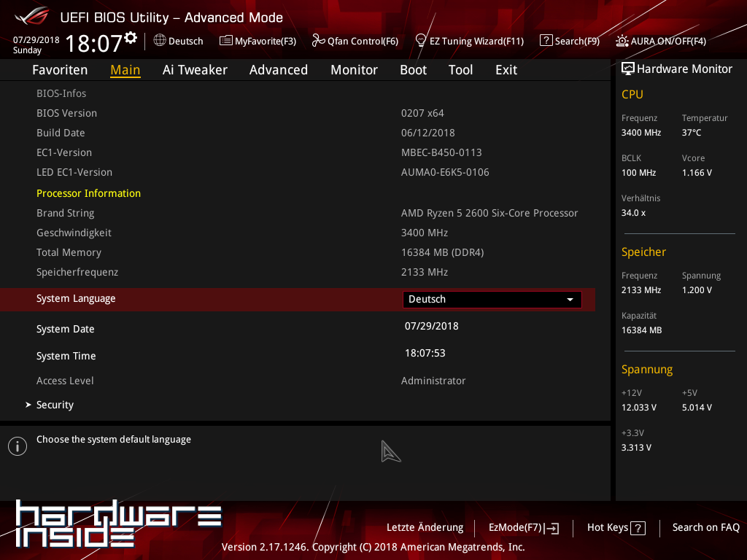Click +12V value 12.033 V
The image size is (747, 560).
click(639, 408)
